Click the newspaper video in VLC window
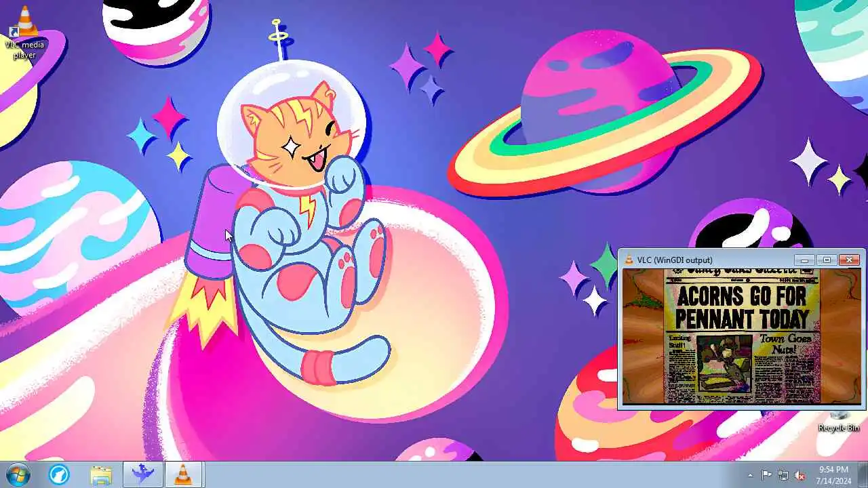This screenshot has width=868, height=488. point(742,336)
